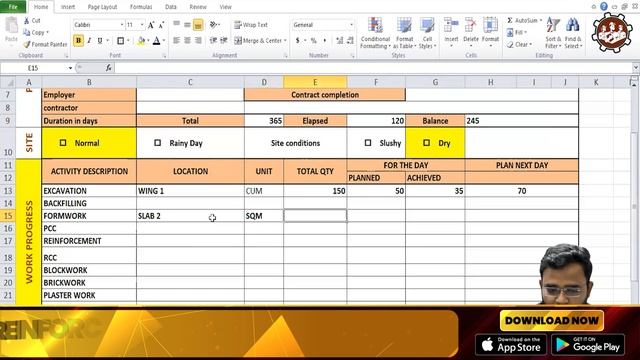The width and height of the screenshot is (640, 360).
Task: Increase font size with Grow Font icon
Action: point(151,25)
